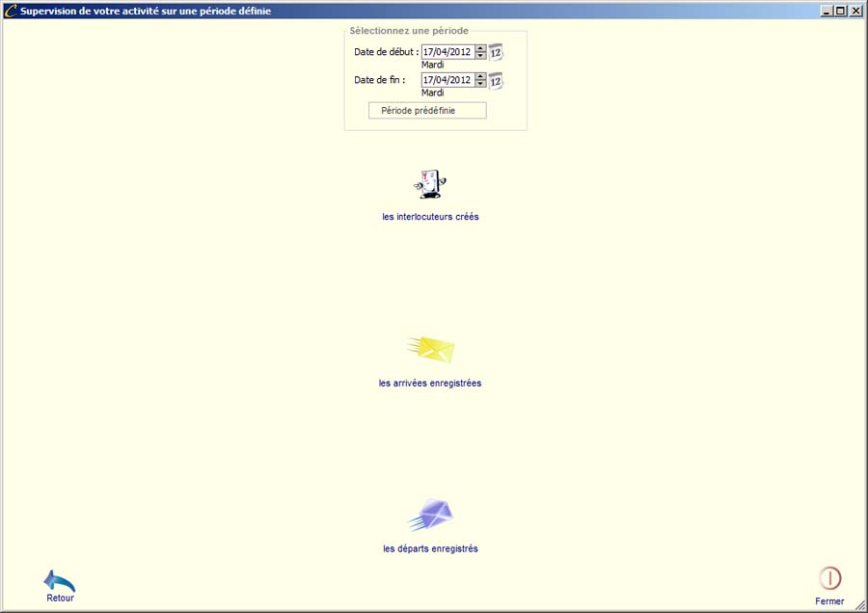Viewport: 868px width, 613px height.
Task: Click the Fermer power icon
Action: (829, 578)
